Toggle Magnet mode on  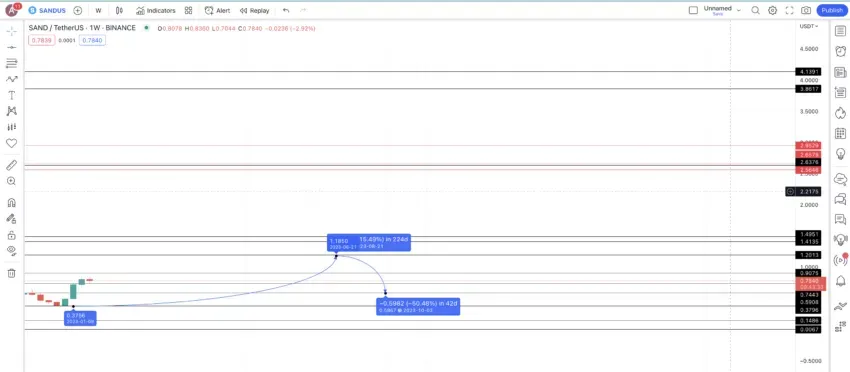click(x=11, y=203)
